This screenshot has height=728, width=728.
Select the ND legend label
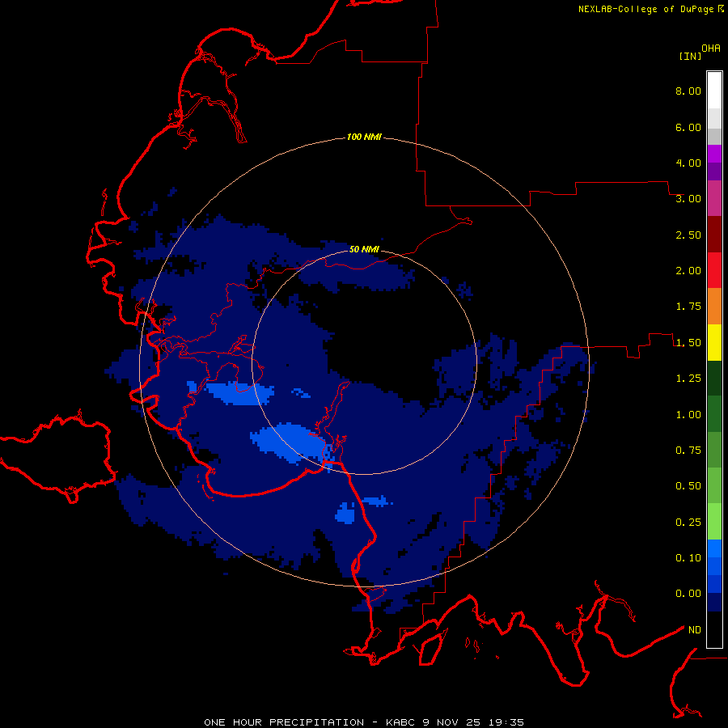point(695,630)
